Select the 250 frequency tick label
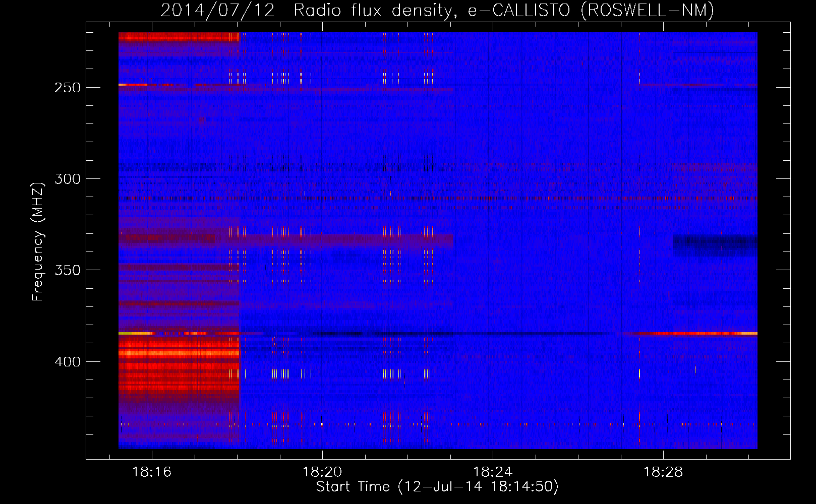The width and height of the screenshot is (816, 504). [x=68, y=88]
